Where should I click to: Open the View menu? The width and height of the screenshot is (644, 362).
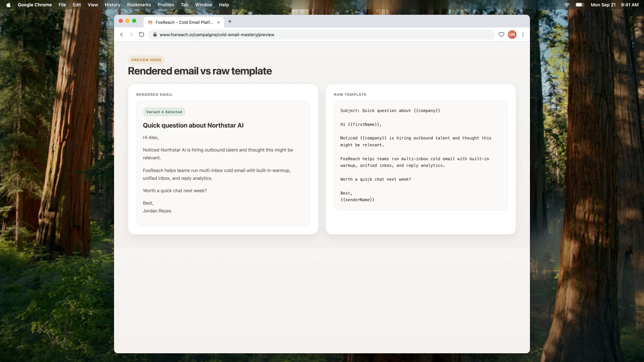[93, 5]
